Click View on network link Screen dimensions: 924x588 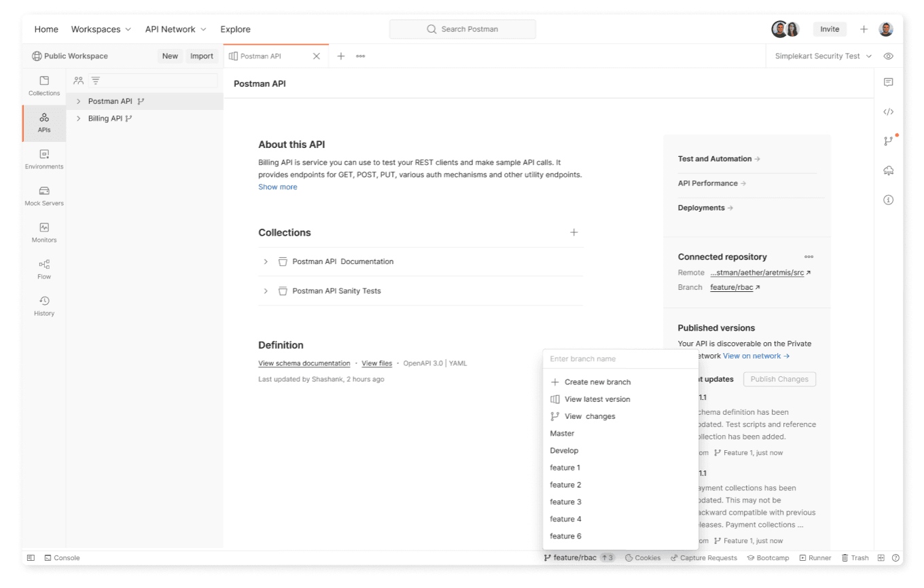point(756,356)
